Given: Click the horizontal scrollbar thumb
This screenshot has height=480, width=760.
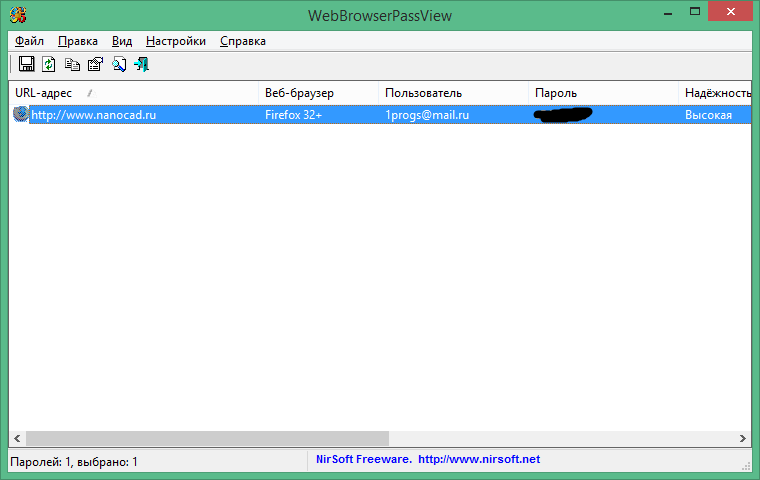Looking at the screenshot, I should click(207, 438).
